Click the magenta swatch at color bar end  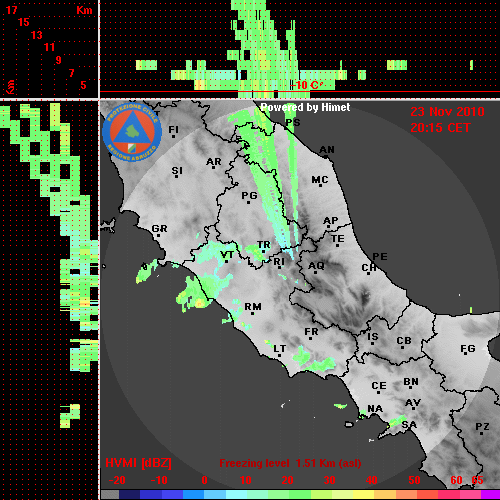click(x=491, y=495)
